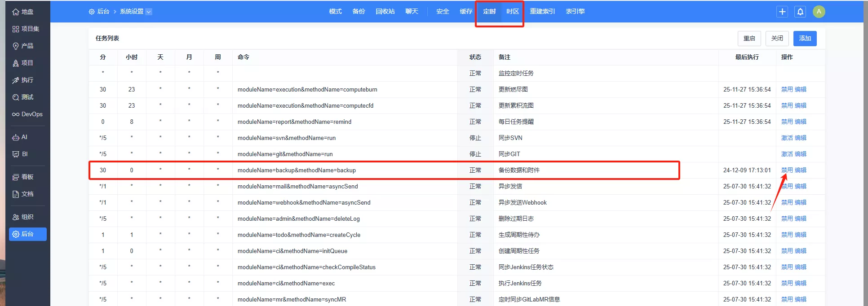Edit the 更新燃尽图 task
This screenshot has width=868, height=306.
(801, 89)
